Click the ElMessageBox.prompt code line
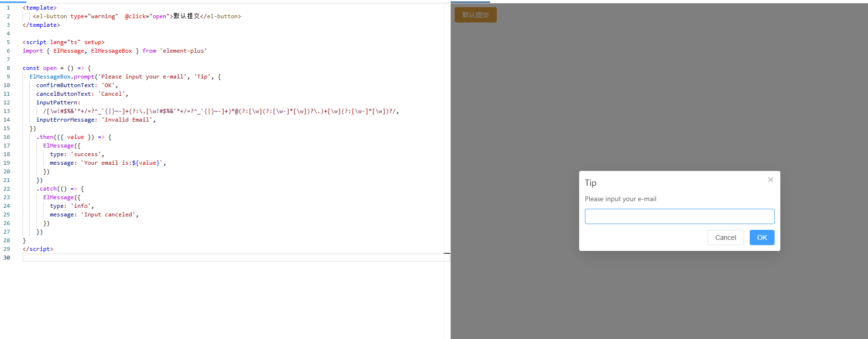The width and height of the screenshot is (868, 339). (125, 77)
